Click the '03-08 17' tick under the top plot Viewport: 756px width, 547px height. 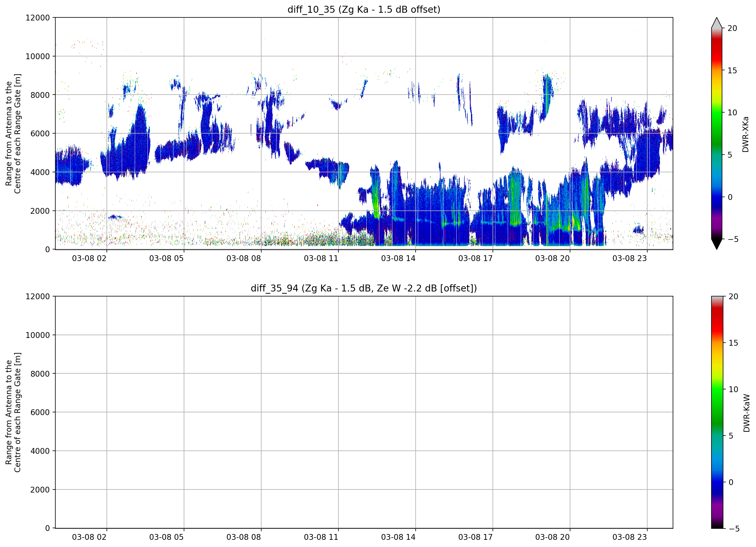(x=475, y=259)
